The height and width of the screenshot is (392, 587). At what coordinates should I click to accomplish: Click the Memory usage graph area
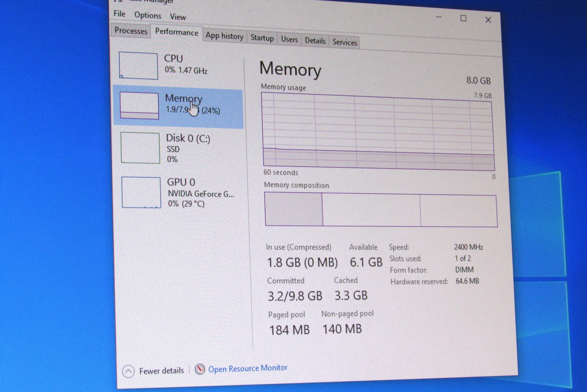pos(378,132)
